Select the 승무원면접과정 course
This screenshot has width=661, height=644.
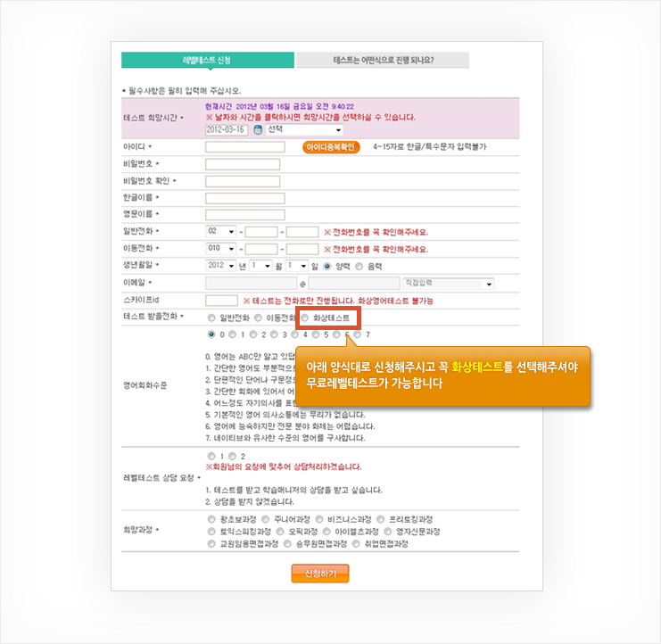pos(287,544)
